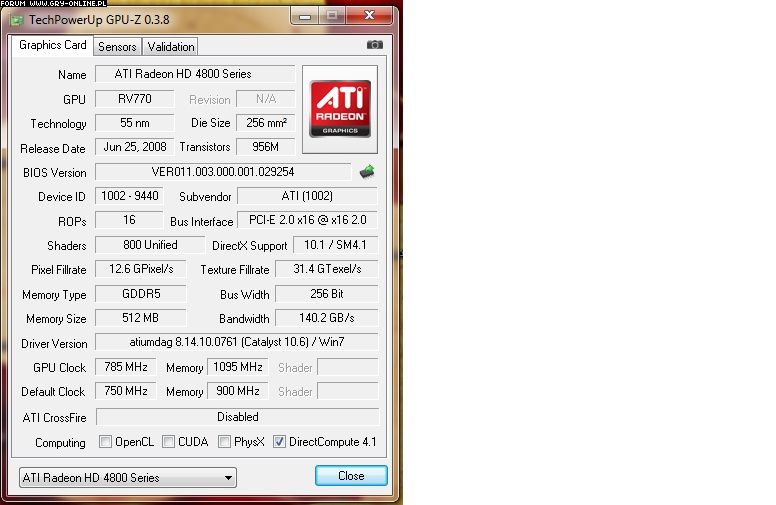Click the ROPs field 16
Image resolution: width=776 pixels, height=505 pixels.
point(129,220)
